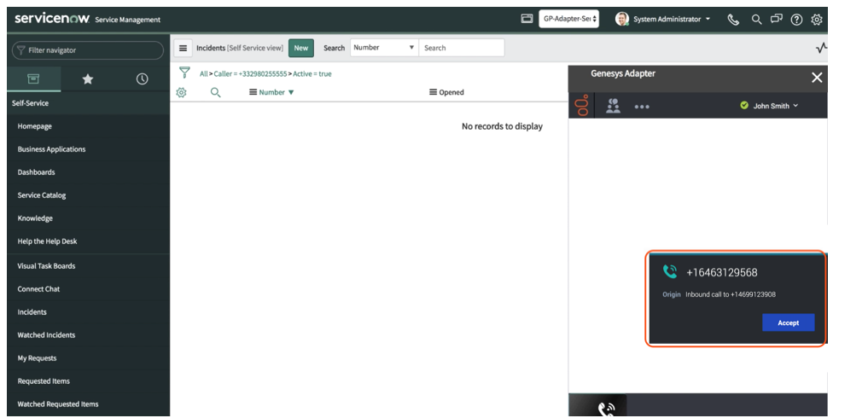This screenshot has height=418, width=868.
Task: Switch to Favorites star tab
Action: [87, 79]
